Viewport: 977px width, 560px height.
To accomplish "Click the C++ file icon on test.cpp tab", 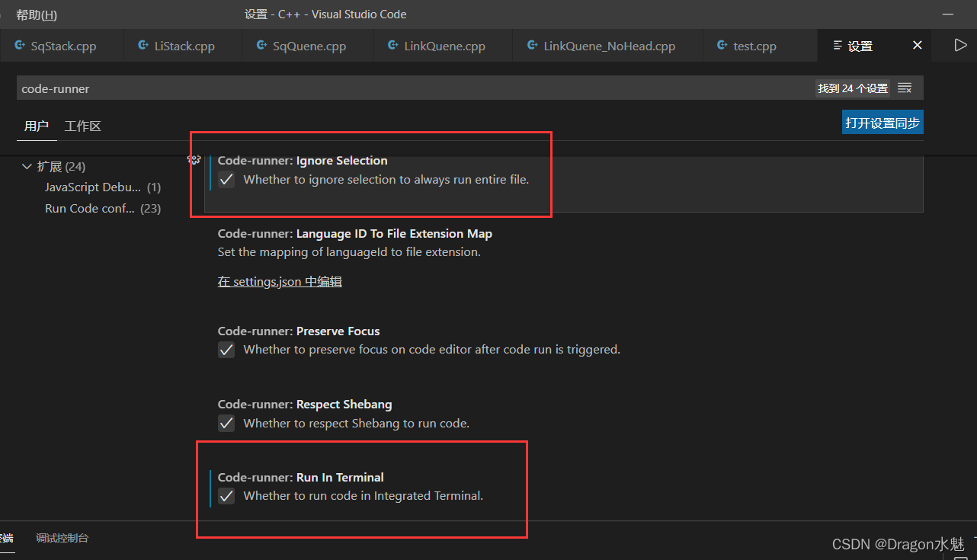I will pos(722,46).
